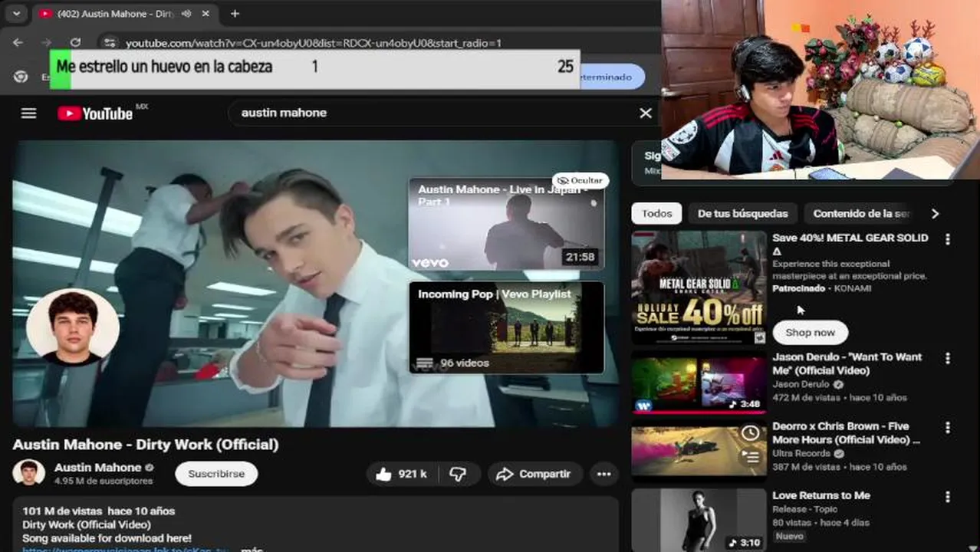Open Austin Mahone channel avatar below the title
This screenshot has width=980, height=552.
pyautogui.click(x=29, y=473)
